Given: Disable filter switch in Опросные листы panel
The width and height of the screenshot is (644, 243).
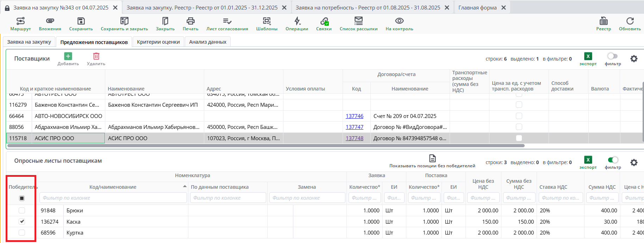Looking at the screenshot, I should pos(613,160).
